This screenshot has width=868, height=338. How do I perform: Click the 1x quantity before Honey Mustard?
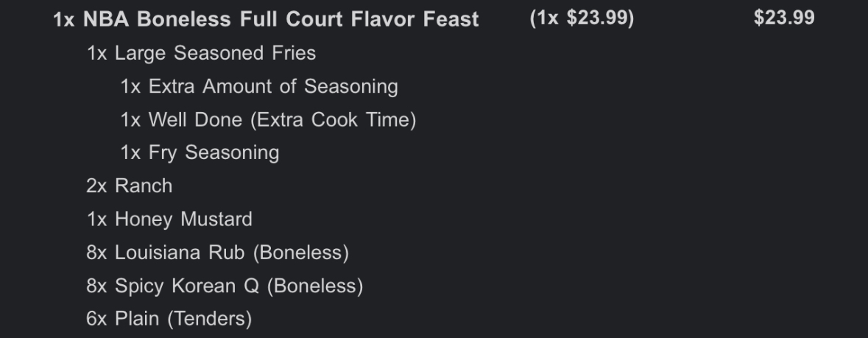[x=96, y=219]
